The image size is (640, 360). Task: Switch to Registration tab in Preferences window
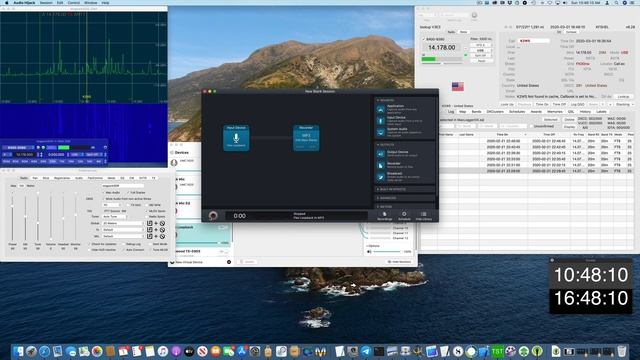pos(62,178)
